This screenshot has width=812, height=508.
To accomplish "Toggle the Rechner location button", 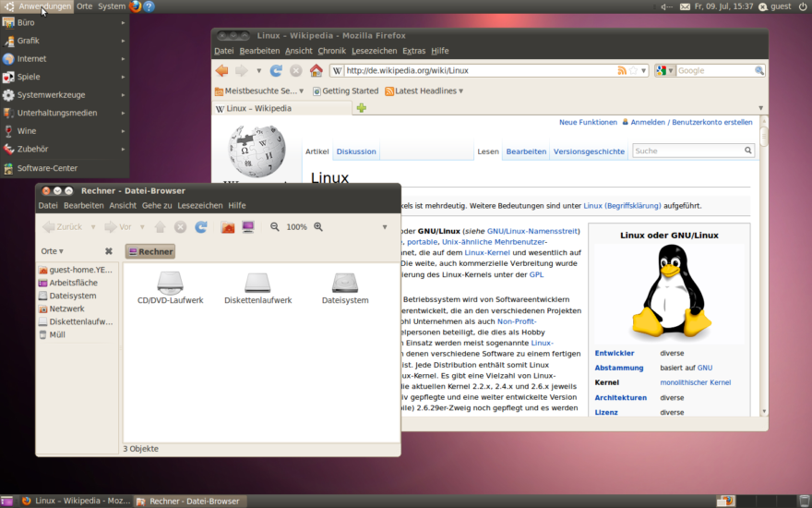I will (x=150, y=251).
